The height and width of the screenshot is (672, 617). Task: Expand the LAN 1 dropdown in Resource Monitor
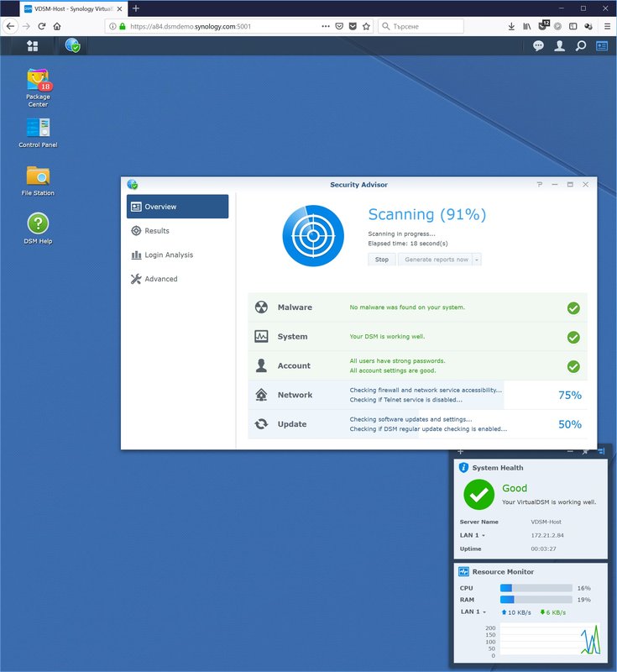tap(484, 612)
